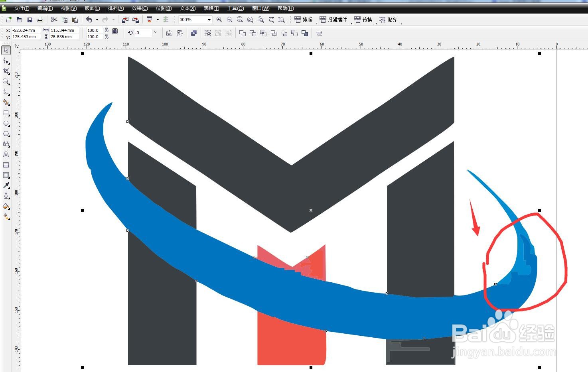
Task: Select the Pick tool arrow
Action: click(6, 50)
